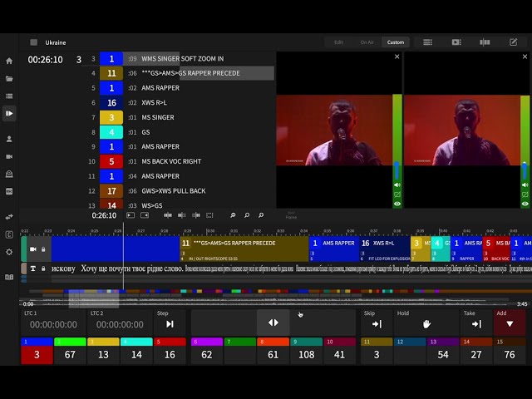Click the first preview-frame icon beside 0:26:10

point(131,215)
